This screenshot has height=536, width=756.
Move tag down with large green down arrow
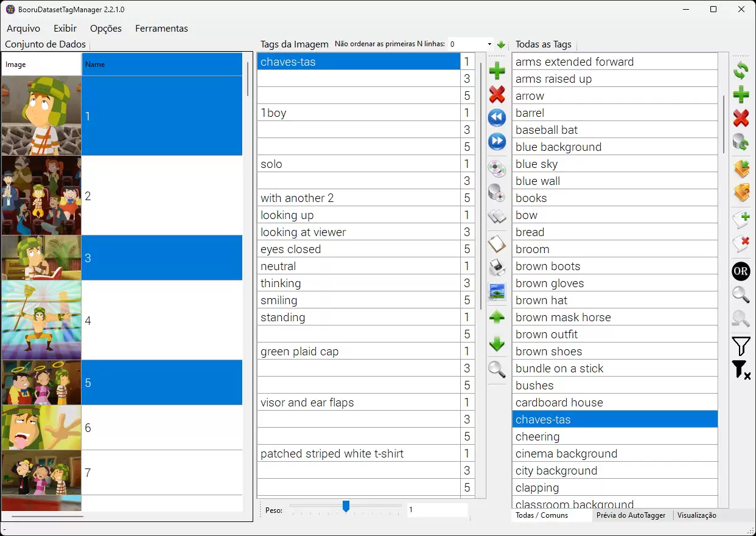pos(497,344)
